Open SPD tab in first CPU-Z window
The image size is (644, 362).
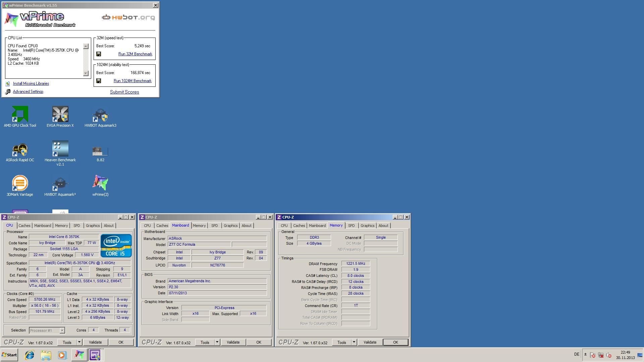coord(77,226)
